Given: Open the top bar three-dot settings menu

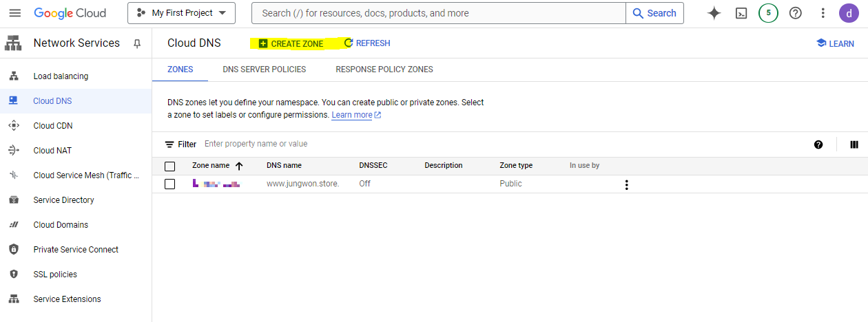Looking at the screenshot, I should point(823,13).
